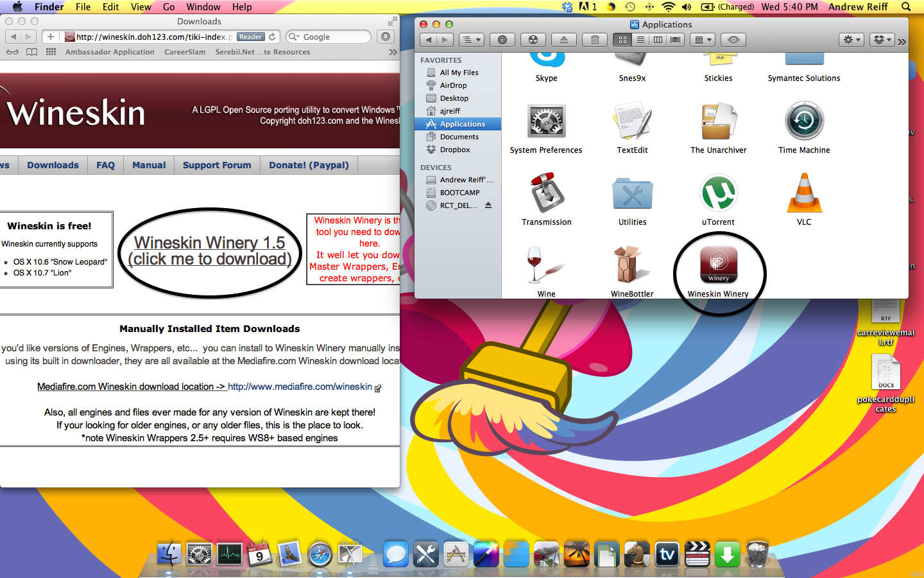Open the Go menu in menu bar
This screenshot has height=578, width=924.
169,6
